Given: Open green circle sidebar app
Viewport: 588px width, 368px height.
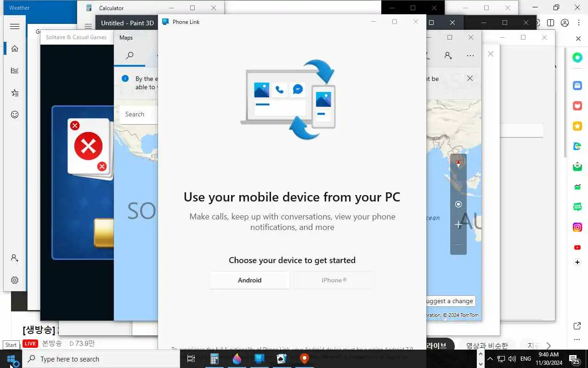Looking at the screenshot, I should click(x=577, y=57).
